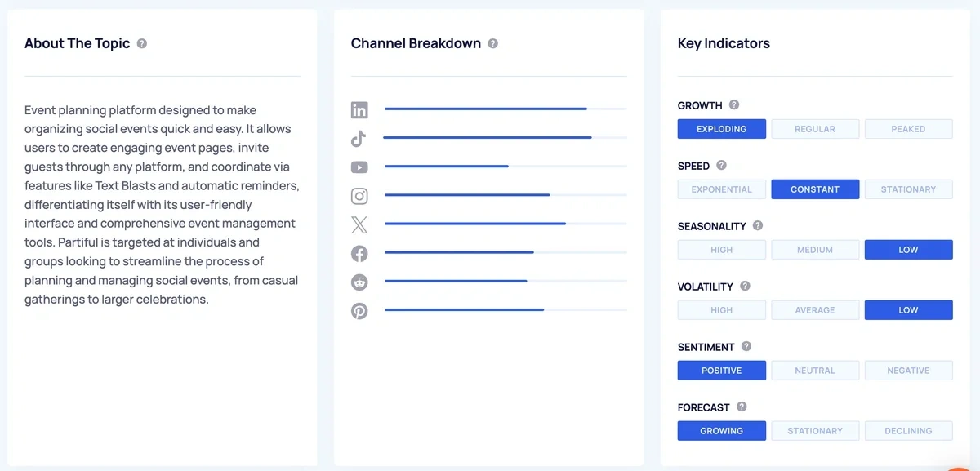This screenshot has height=471, width=980.
Task: Select the TikTok channel icon
Action: pos(359,138)
